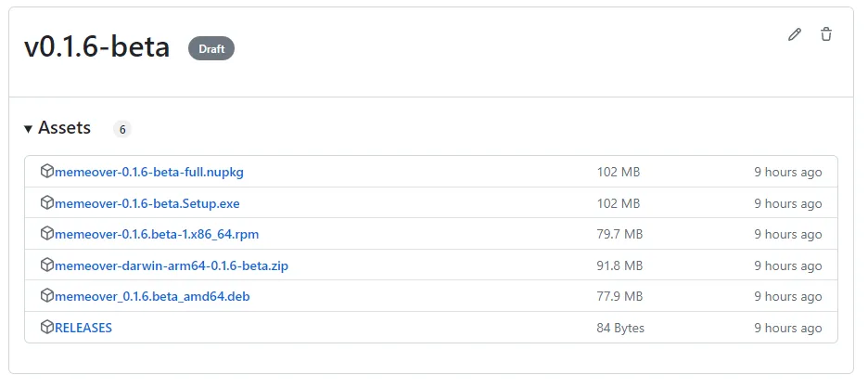
Task: Open the RELEASES asset link
Action: coord(83,328)
